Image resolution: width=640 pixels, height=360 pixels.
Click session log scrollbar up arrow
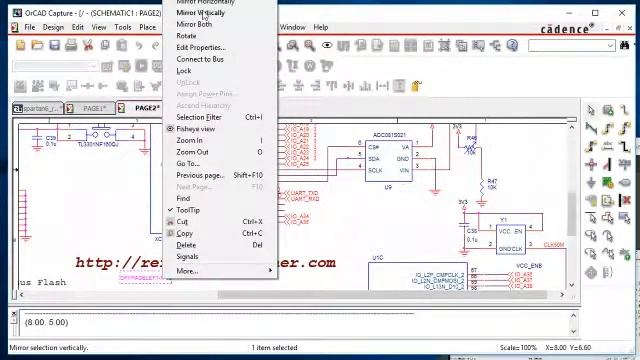point(573,316)
